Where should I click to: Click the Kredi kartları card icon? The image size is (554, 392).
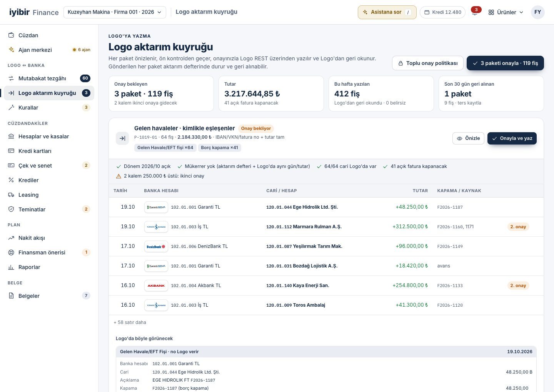[11, 151]
